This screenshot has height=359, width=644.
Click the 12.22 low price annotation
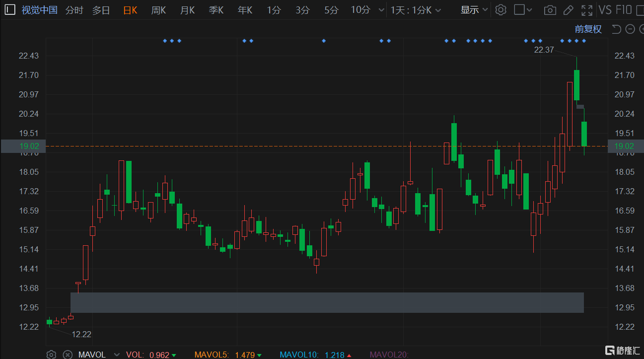pos(81,334)
